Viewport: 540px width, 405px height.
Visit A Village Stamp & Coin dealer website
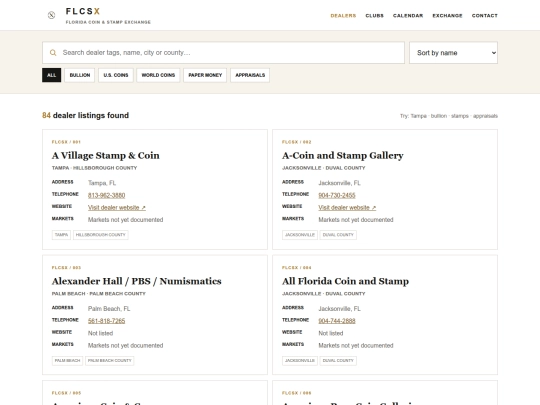117,208
